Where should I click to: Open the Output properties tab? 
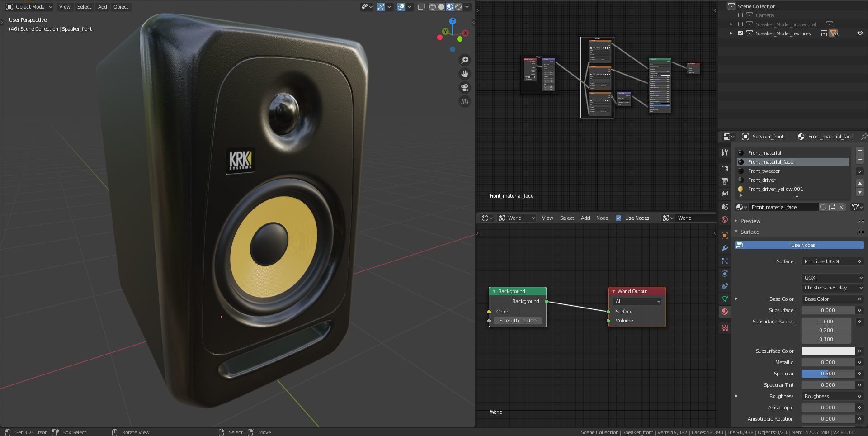point(725,181)
